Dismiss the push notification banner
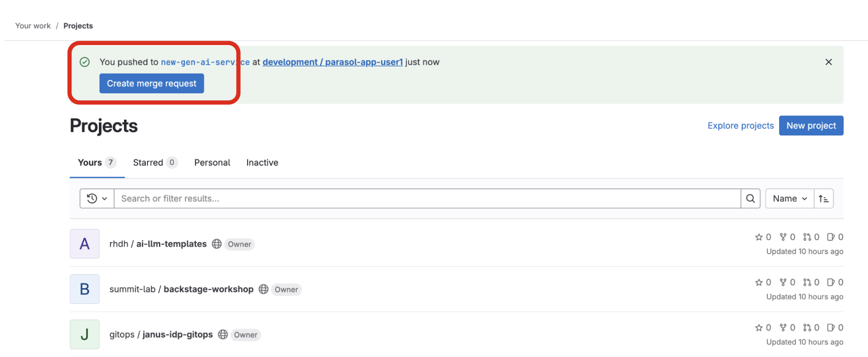The image size is (868, 357). (828, 62)
